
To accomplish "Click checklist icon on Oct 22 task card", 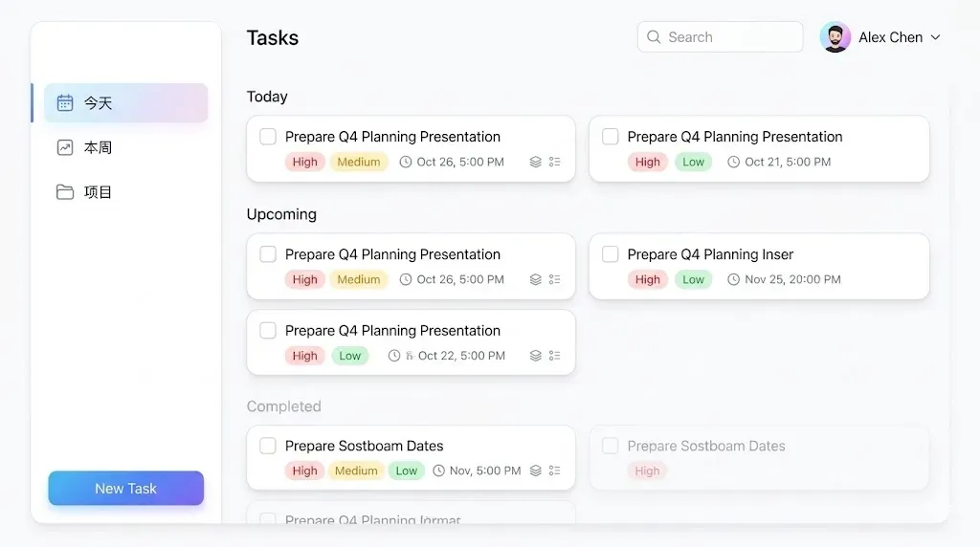I will [554, 356].
